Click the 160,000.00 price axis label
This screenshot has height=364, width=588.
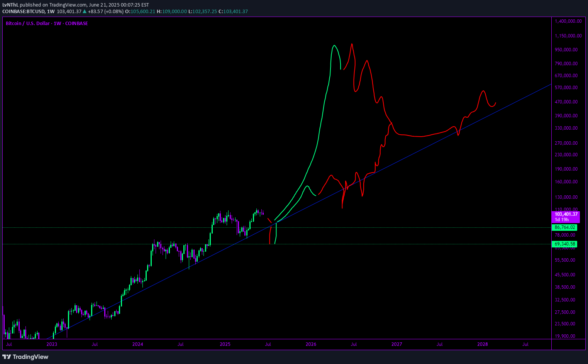coord(566,182)
